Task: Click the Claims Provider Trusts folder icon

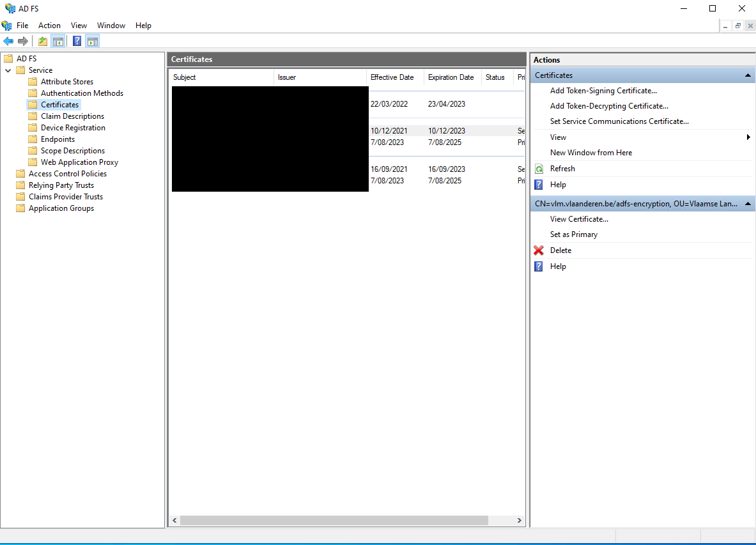Action: click(20, 197)
